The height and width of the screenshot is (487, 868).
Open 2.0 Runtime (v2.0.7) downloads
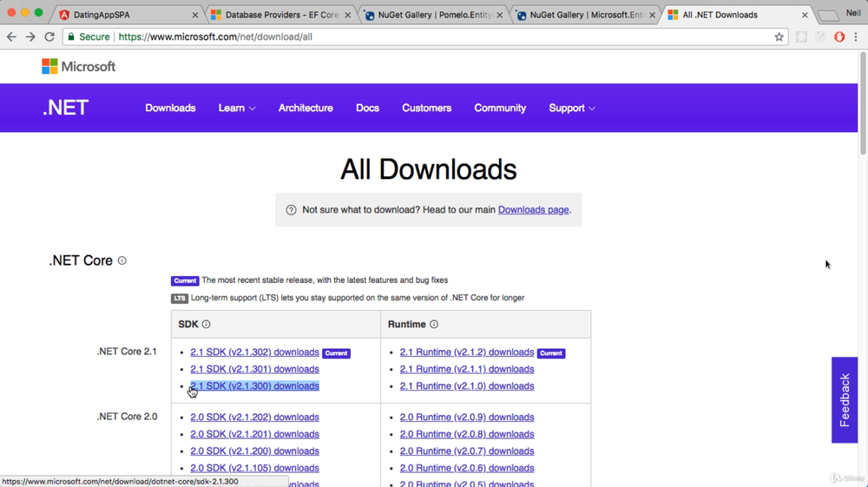(467, 451)
